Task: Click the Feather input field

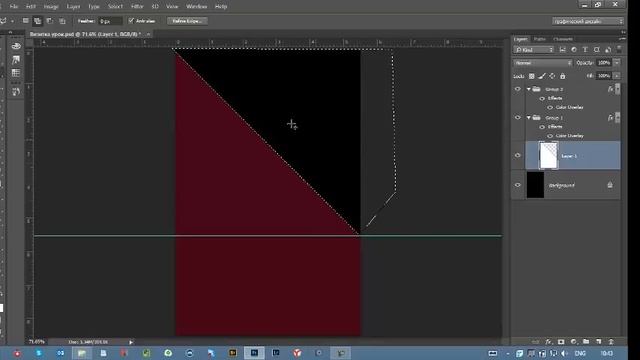Action: point(110,21)
